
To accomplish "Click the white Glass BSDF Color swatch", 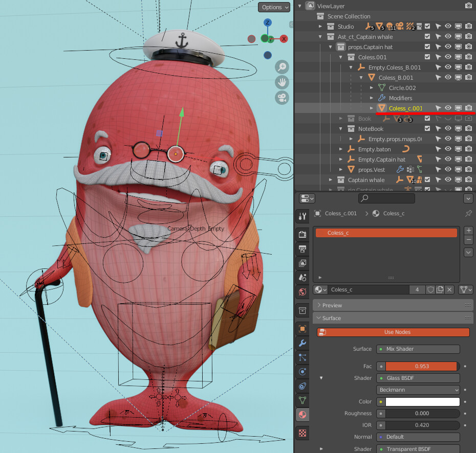I will coord(422,402).
